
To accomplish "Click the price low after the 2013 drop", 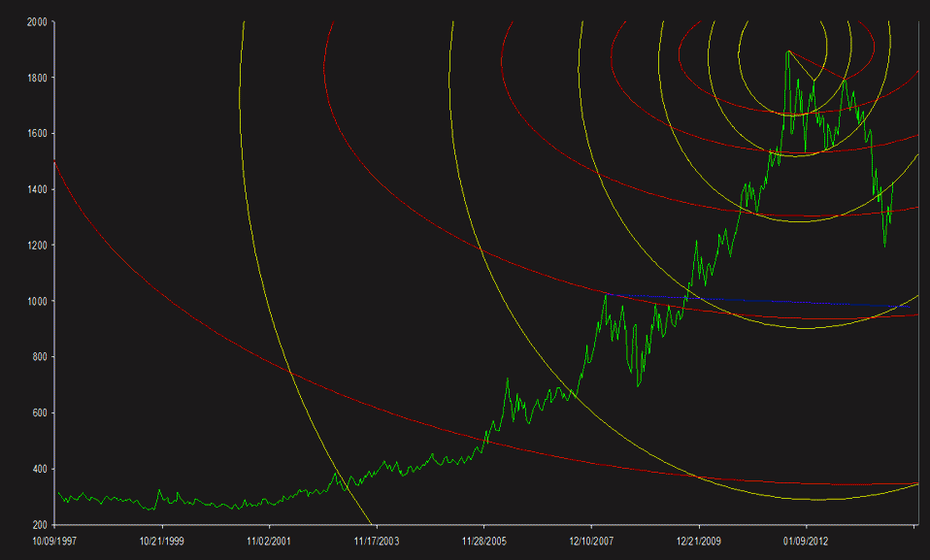I will (884, 245).
